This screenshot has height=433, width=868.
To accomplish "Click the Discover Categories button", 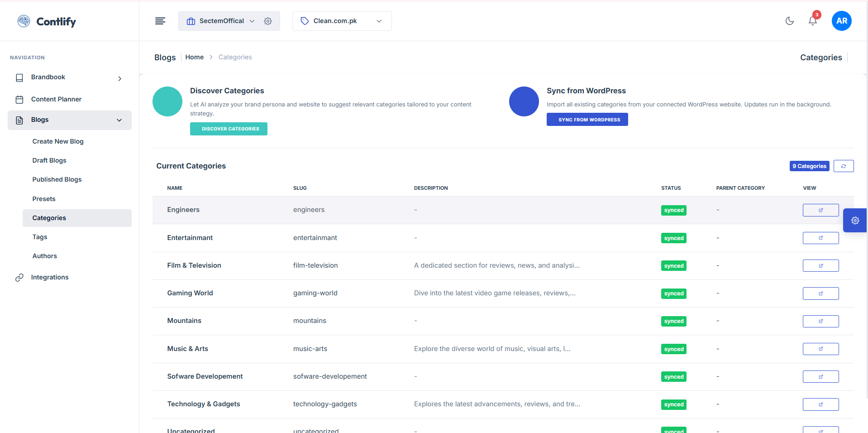I will pyautogui.click(x=229, y=129).
